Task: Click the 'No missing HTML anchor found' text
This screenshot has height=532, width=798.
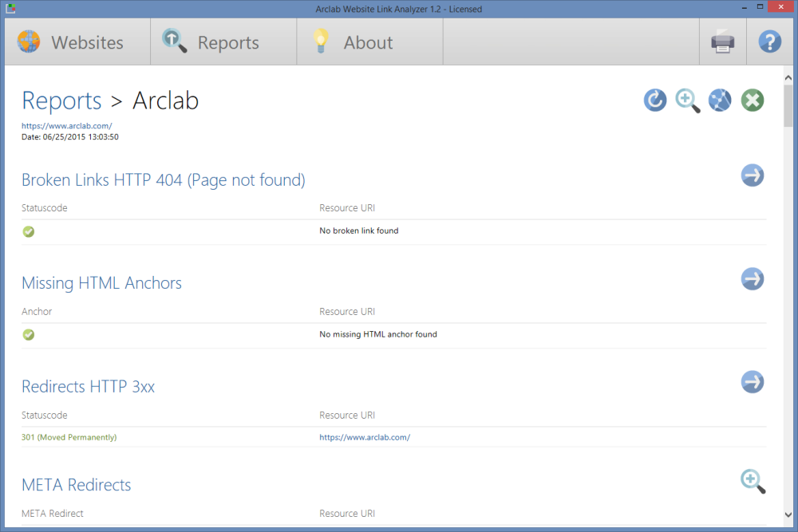Action: click(x=378, y=334)
